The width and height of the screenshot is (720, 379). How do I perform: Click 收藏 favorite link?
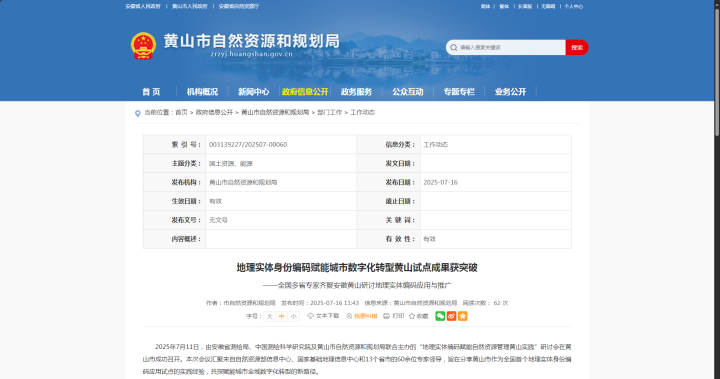(418, 316)
